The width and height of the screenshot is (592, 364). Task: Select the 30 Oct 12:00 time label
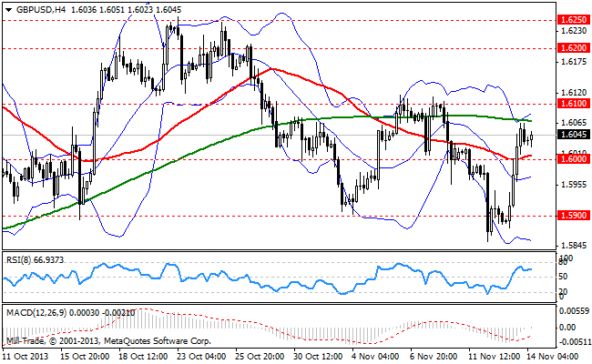pos(318,357)
